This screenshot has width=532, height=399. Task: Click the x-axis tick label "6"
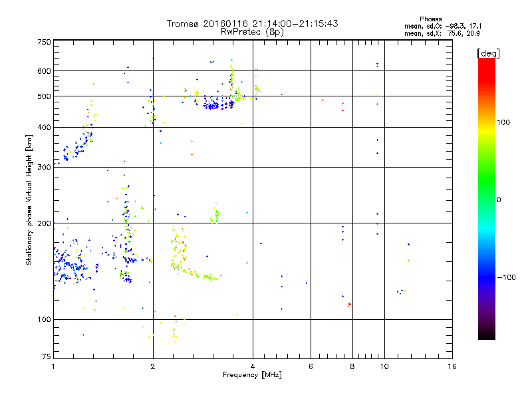click(x=311, y=366)
